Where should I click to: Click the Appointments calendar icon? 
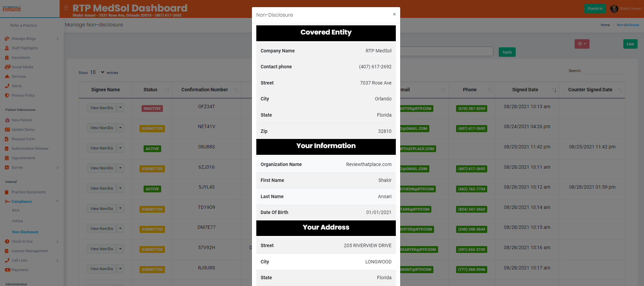tap(7, 158)
